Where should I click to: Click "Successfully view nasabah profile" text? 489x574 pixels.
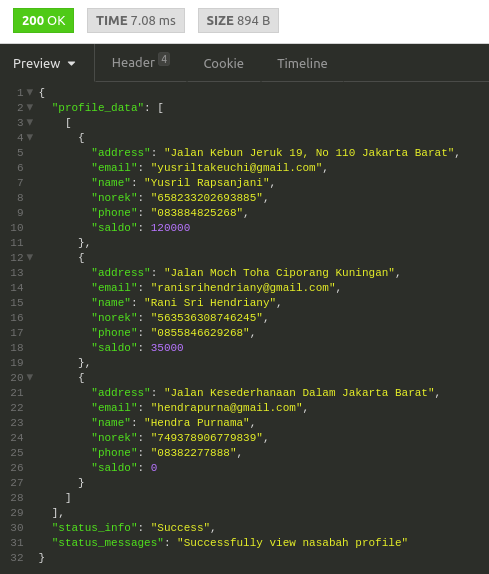(x=292, y=543)
